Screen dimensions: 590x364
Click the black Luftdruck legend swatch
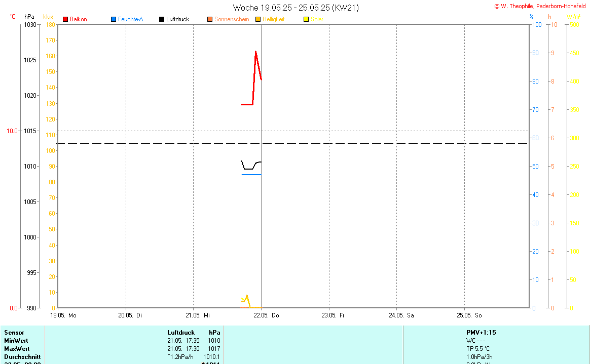[162, 19]
